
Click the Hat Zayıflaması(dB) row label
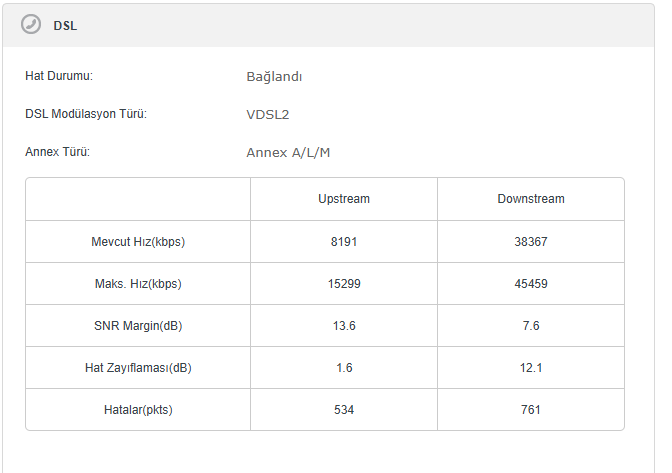click(138, 368)
